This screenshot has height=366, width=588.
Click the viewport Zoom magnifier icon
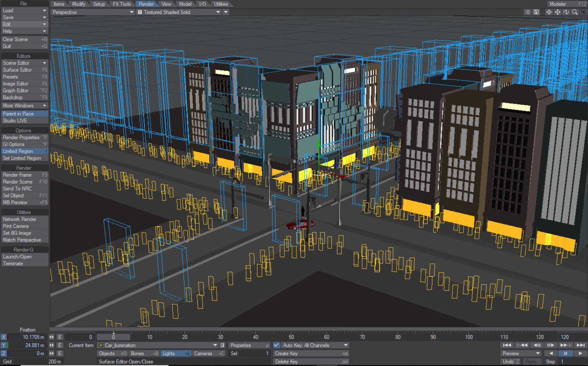click(x=575, y=12)
